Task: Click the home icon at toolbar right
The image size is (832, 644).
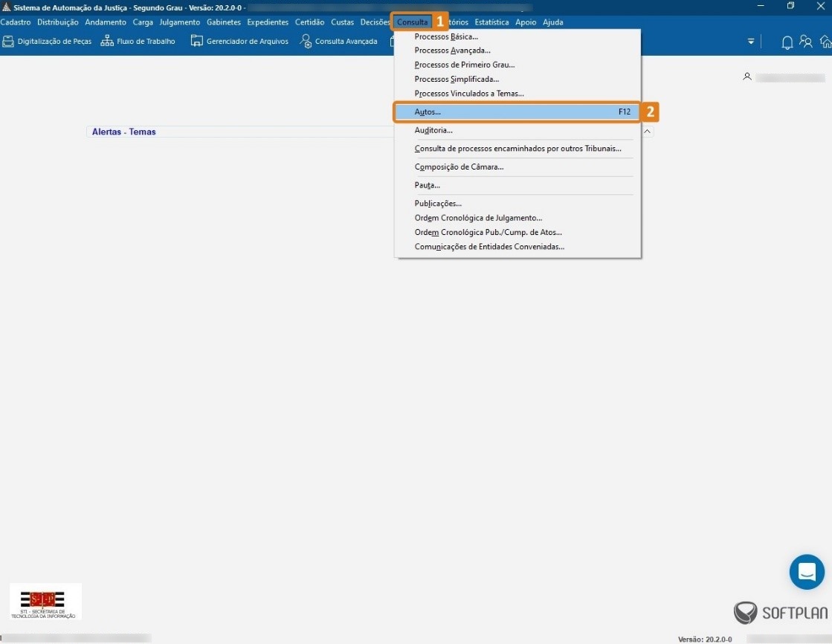Action: click(x=825, y=42)
